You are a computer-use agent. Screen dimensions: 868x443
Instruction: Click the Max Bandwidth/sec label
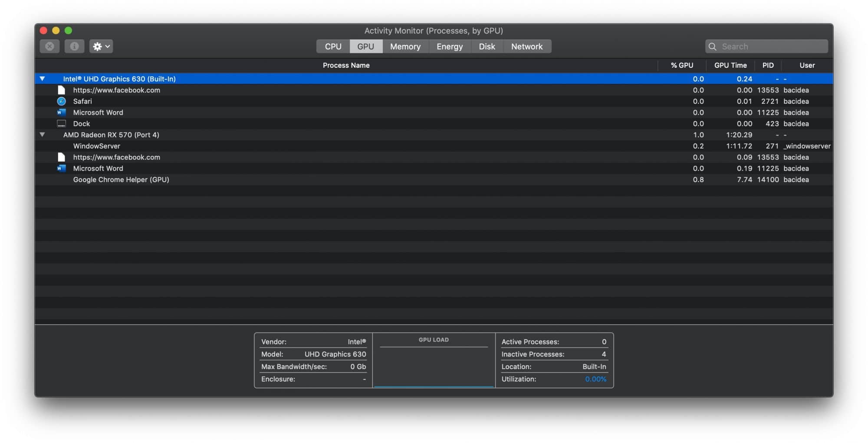tap(294, 367)
